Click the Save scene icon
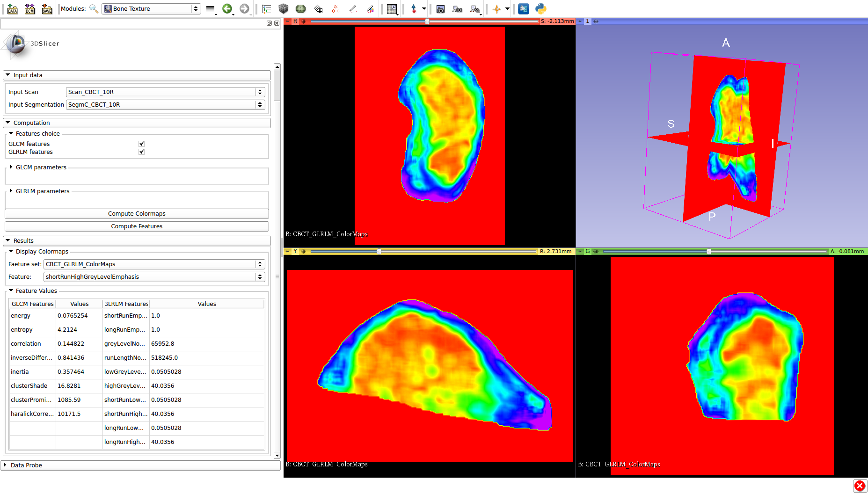The image size is (868, 494). pyautogui.click(x=47, y=9)
